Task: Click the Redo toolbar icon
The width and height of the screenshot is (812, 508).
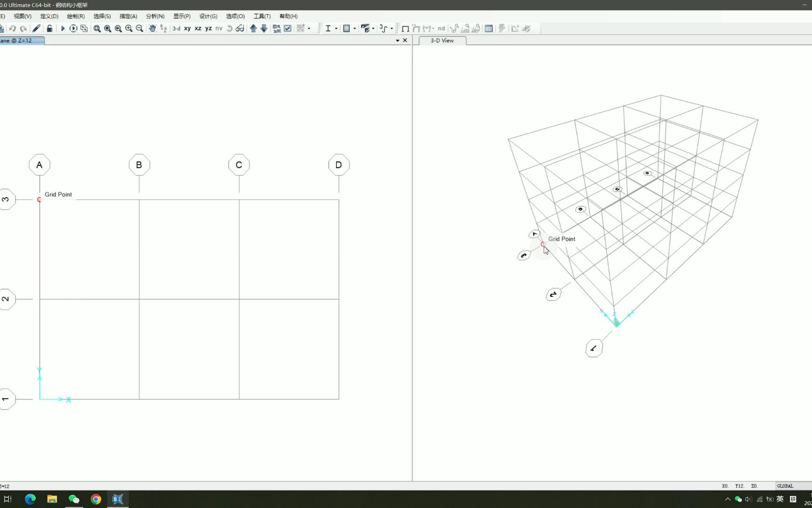Action: click(x=23, y=29)
